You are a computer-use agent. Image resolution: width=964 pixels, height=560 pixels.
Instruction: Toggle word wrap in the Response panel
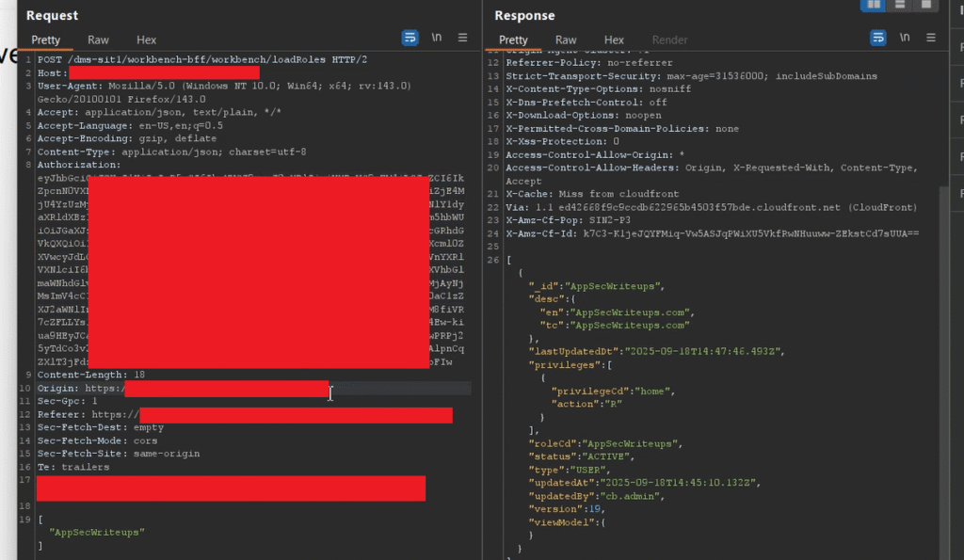click(878, 38)
